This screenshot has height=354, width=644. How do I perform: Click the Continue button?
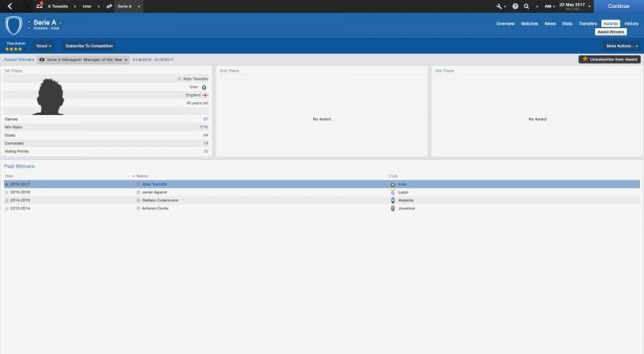618,6
